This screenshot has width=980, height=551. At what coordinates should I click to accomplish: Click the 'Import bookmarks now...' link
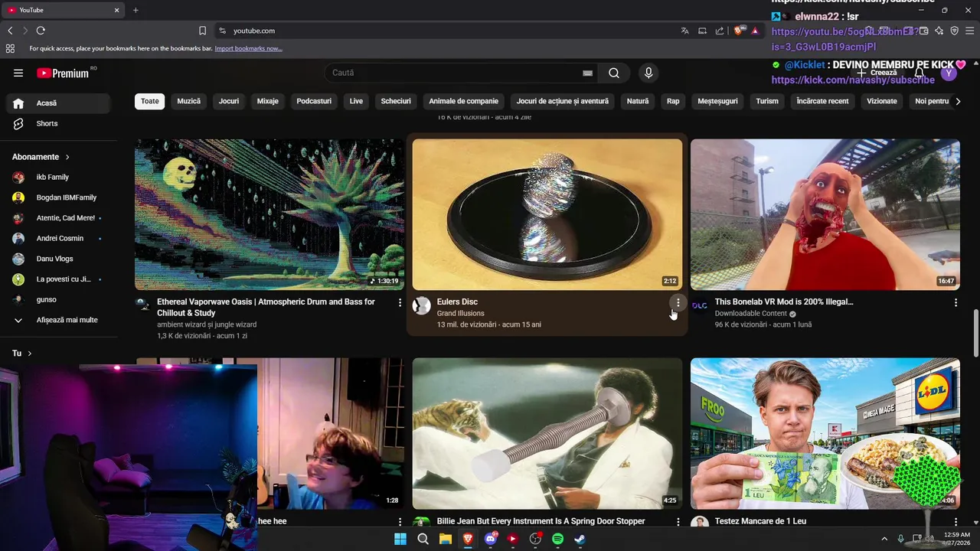(x=248, y=48)
